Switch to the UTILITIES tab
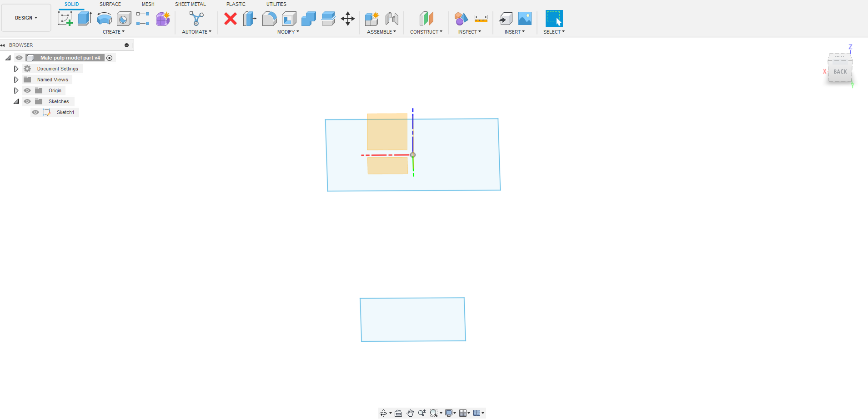Image resolution: width=868 pixels, height=419 pixels. click(x=276, y=4)
